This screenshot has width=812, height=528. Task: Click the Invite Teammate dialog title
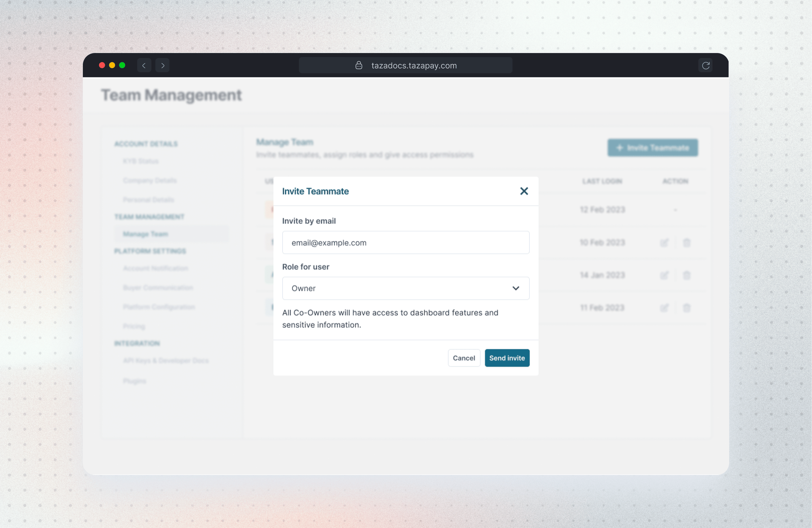[x=315, y=191]
